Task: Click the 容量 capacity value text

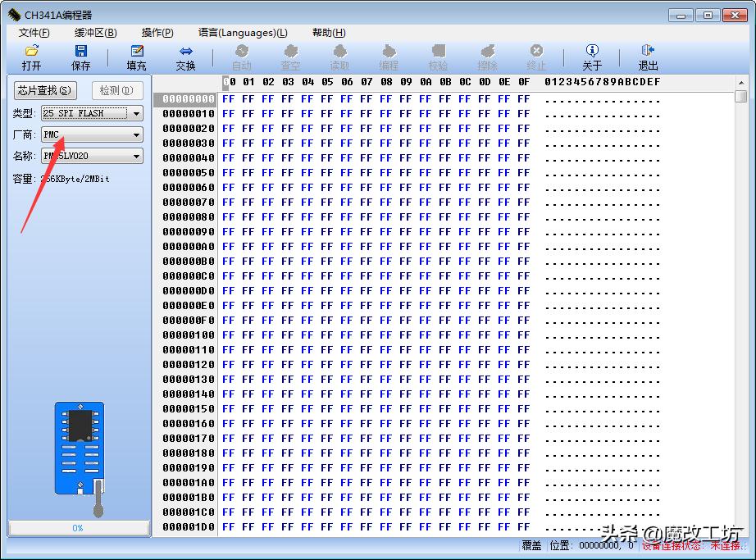Action: (75, 179)
